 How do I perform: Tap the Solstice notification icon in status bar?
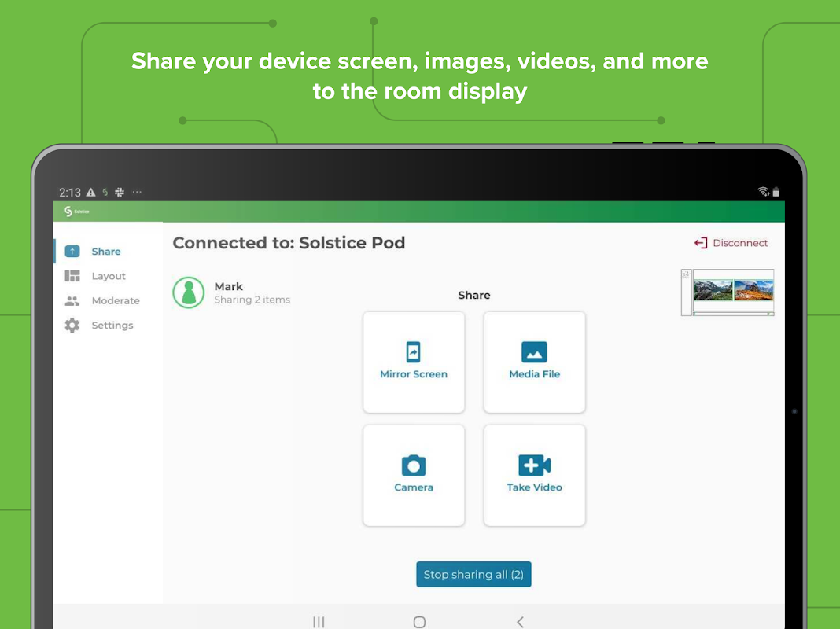click(x=105, y=192)
